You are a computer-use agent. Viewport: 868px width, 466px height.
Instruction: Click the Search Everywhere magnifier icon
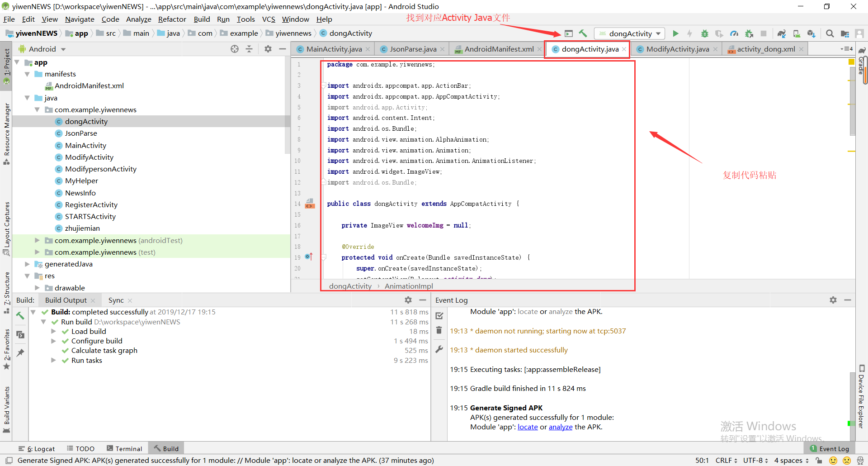click(x=830, y=33)
